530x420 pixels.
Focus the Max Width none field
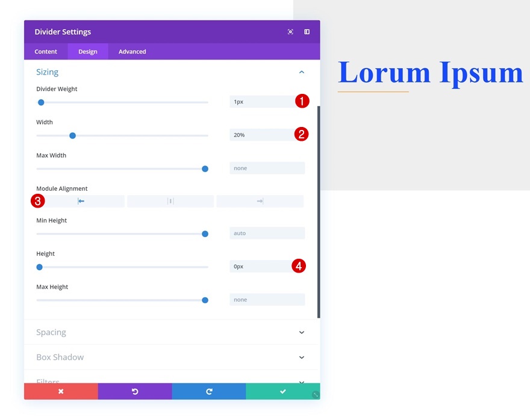click(267, 168)
